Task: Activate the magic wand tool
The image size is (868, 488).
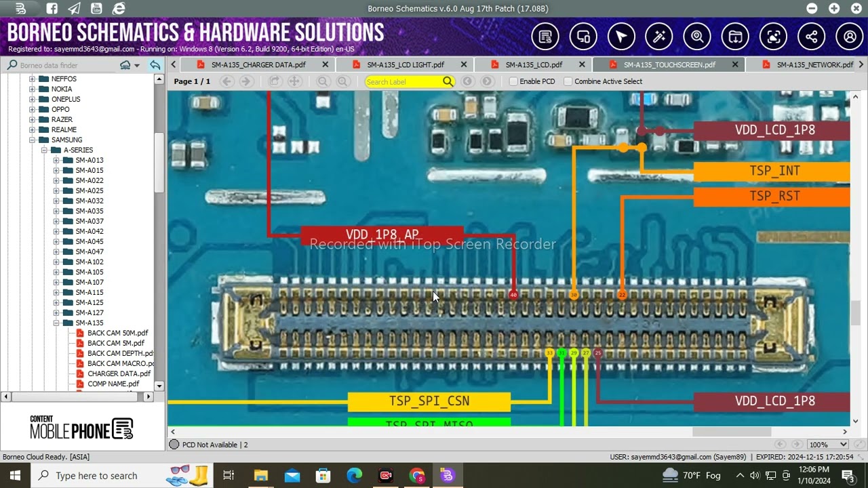Action: pyautogui.click(x=659, y=37)
